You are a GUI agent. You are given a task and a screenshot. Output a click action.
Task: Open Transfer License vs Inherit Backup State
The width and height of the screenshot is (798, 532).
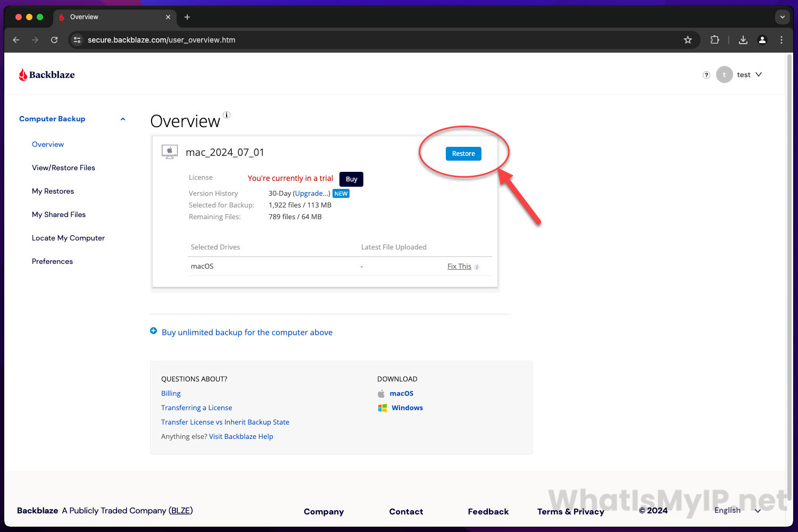(x=225, y=422)
